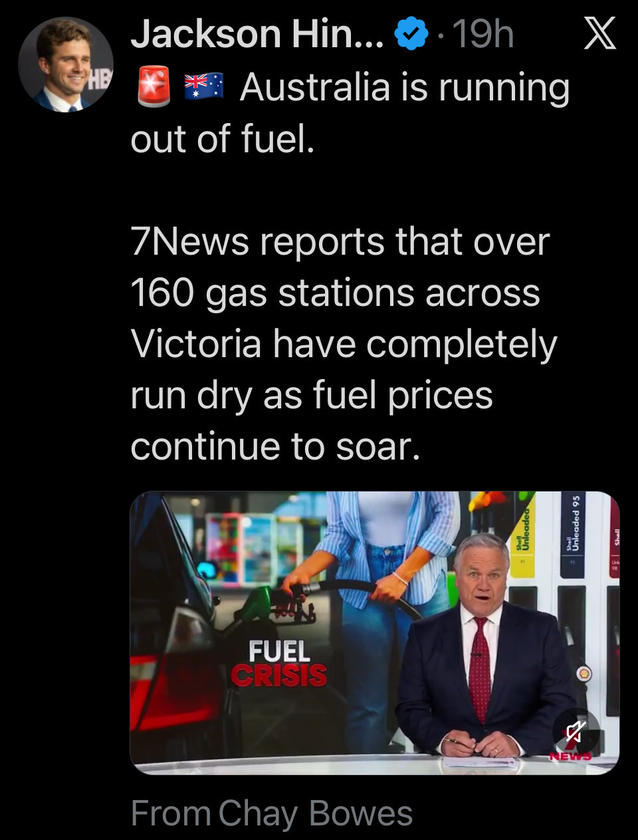Unmute the video with speaker icon

click(576, 732)
